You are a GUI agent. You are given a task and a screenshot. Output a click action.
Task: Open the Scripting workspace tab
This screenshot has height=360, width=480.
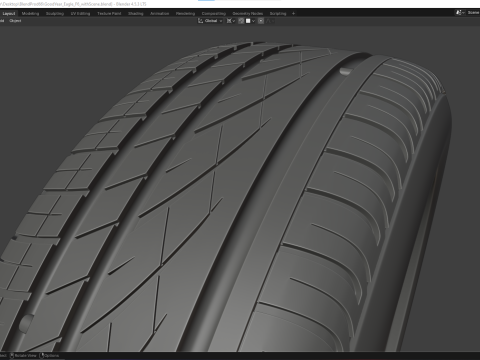click(x=278, y=14)
